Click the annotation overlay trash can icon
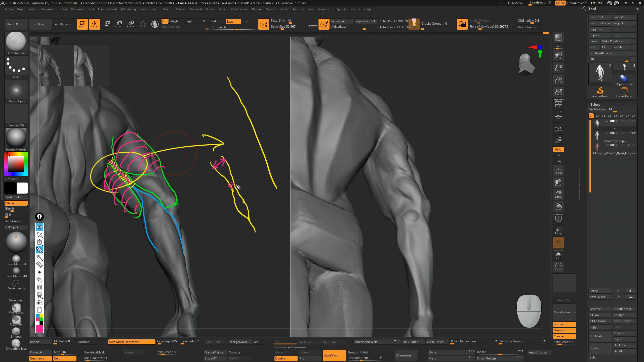The width and height of the screenshot is (644, 362). 39,287
